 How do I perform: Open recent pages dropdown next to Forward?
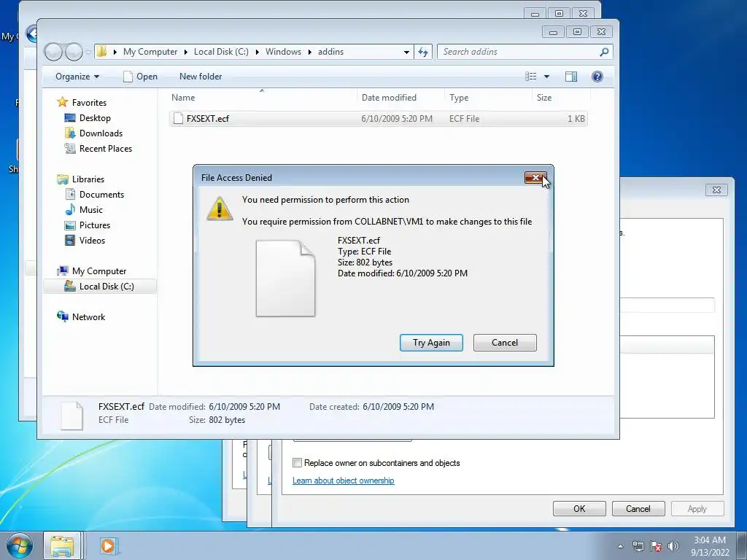pos(88,52)
